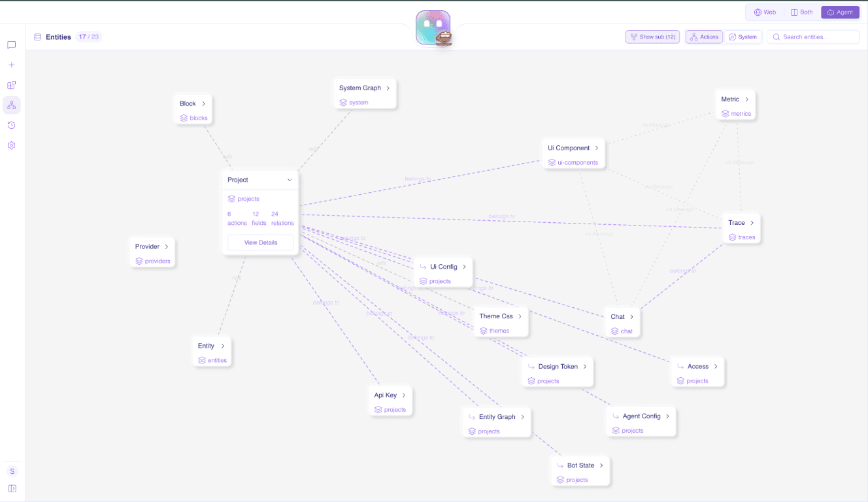Image resolution: width=868 pixels, height=502 pixels.
Task: Select the Agent Config node title
Action: click(x=642, y=416)
